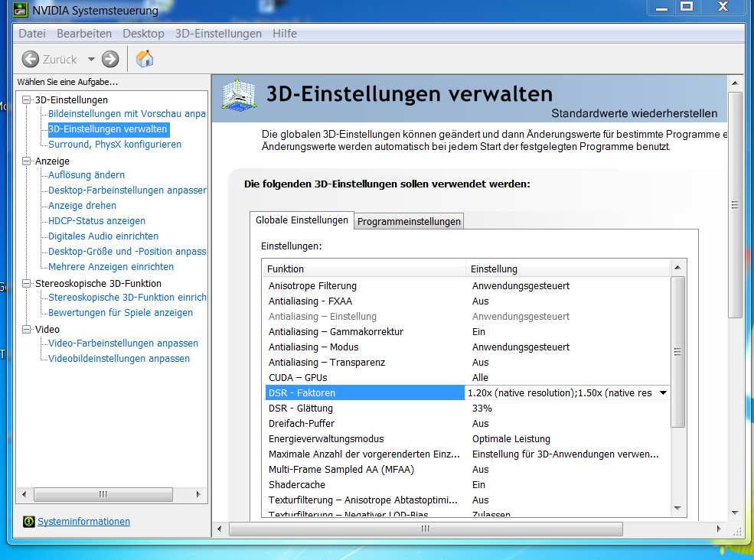The height and width of the screenshot is (560, 754).
Task: Open Desktop-Größe und -Position anpassen
Action: 127,252
